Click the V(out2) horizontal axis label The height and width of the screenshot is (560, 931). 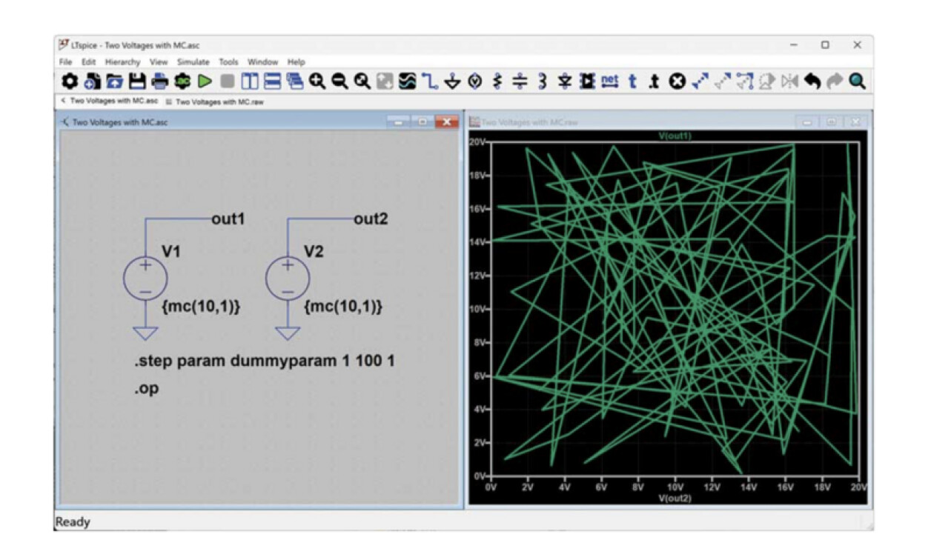pyautogui.click(x=675, y=499)
